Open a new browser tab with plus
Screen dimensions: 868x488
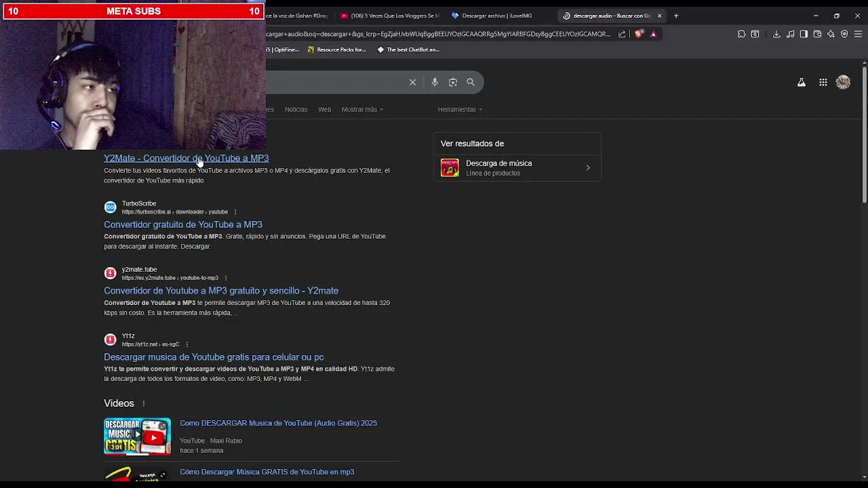(676, 16)
